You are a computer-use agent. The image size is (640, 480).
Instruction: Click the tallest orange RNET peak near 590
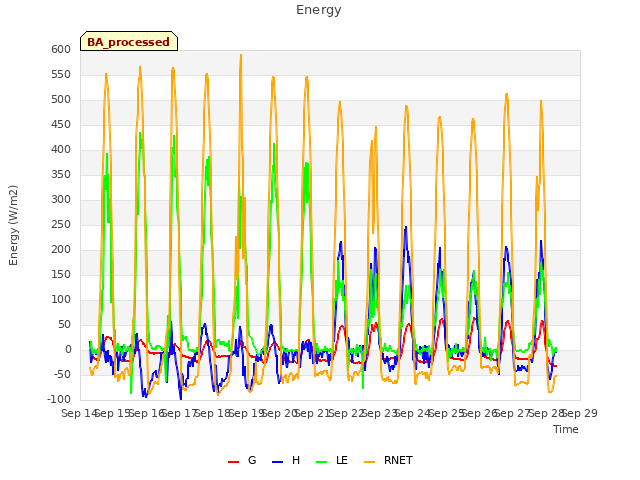pos(241,56)
